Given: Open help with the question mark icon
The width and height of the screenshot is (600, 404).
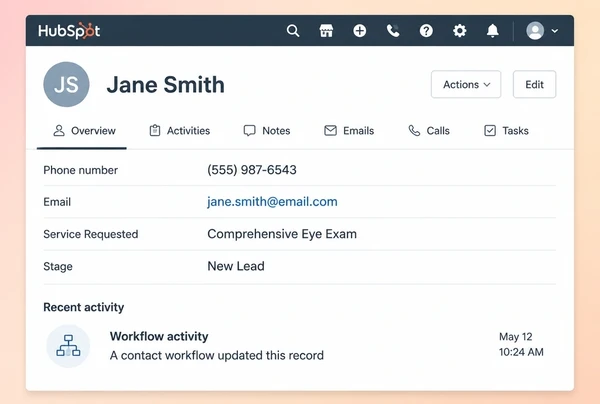Looking at the screenshot, I should [426, 31].
